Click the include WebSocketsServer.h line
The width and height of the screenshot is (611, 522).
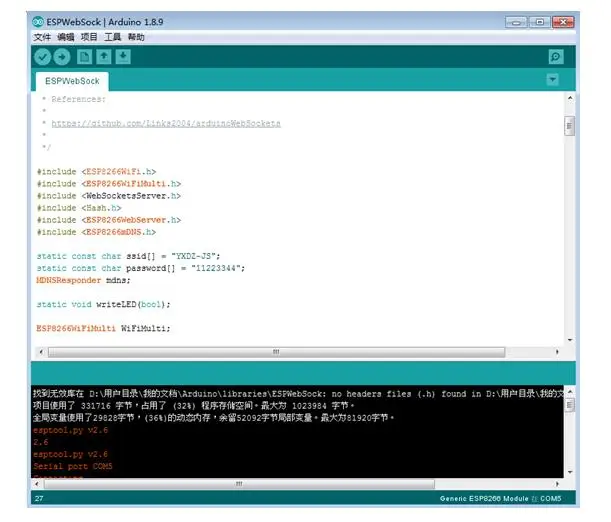109,196
